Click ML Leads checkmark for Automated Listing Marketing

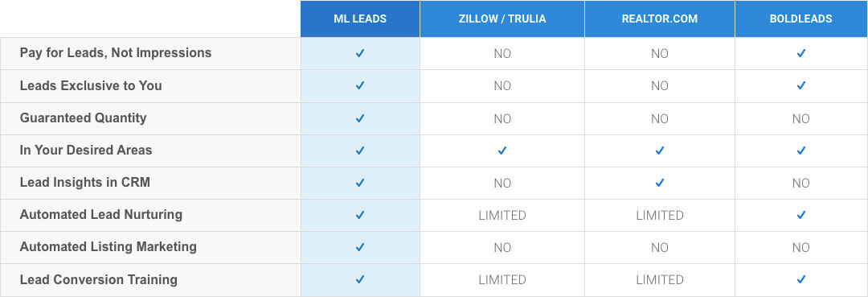[x=360, y=246]
